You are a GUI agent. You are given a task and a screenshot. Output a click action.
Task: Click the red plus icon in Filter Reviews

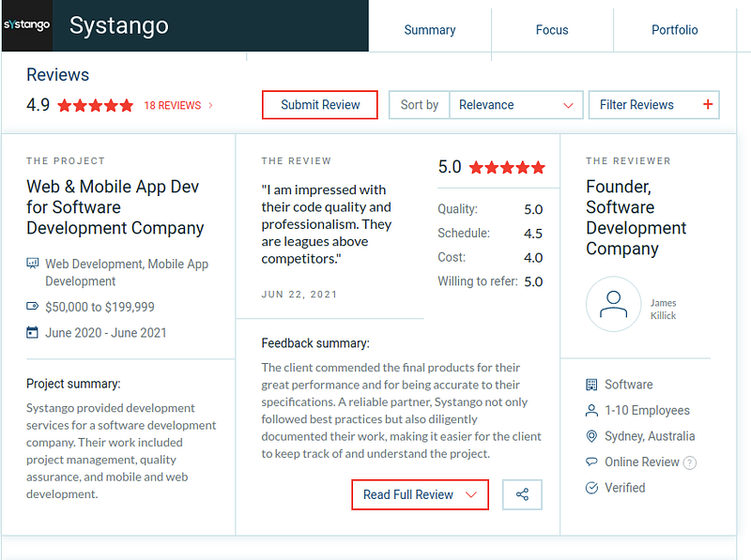click(708, 105)
